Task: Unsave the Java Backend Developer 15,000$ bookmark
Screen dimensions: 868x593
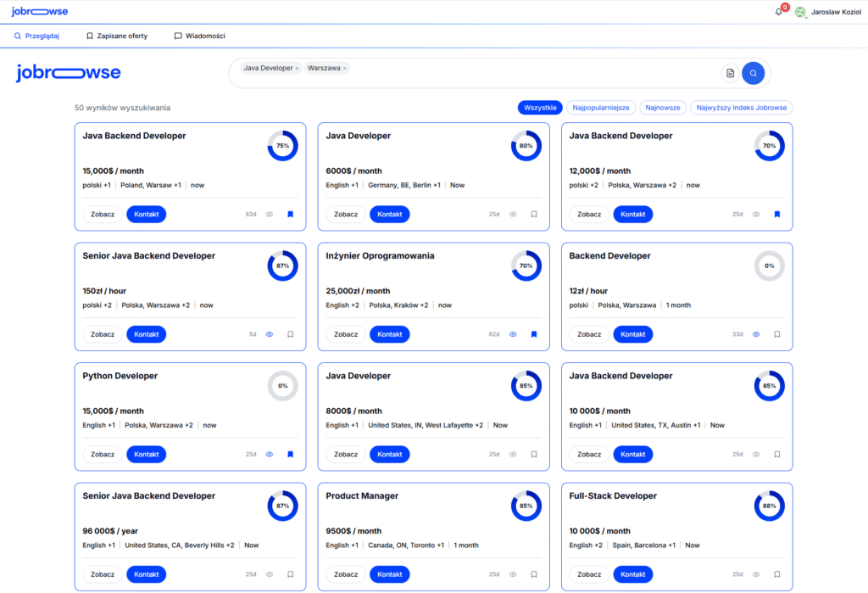Action: tap(290, 215)
